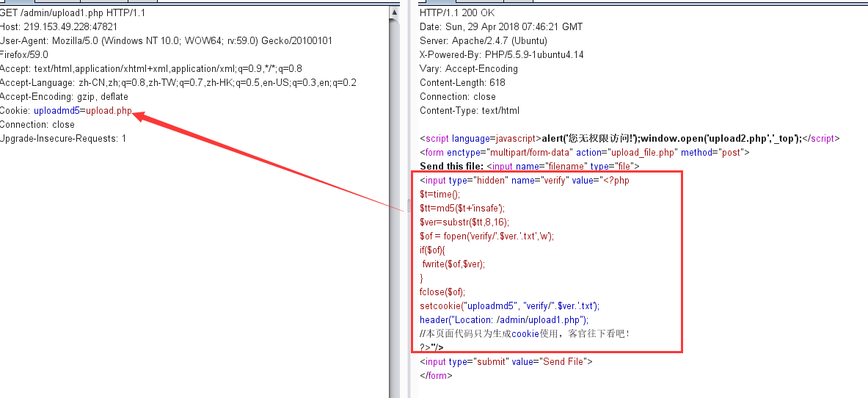Screen dimensions: 868x398
Task: Click the submit input line with value 'Send File'
Action: coord(506,361)
